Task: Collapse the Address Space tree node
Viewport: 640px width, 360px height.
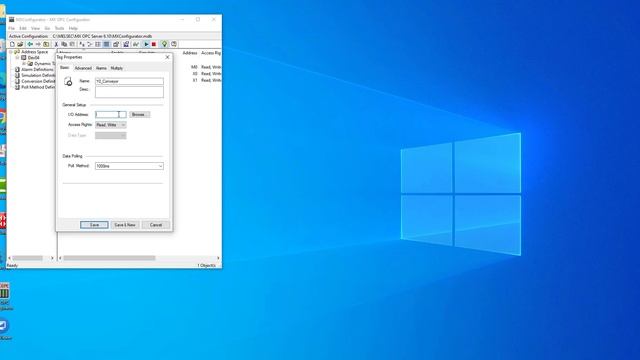Action: click(x=11, y=52)
